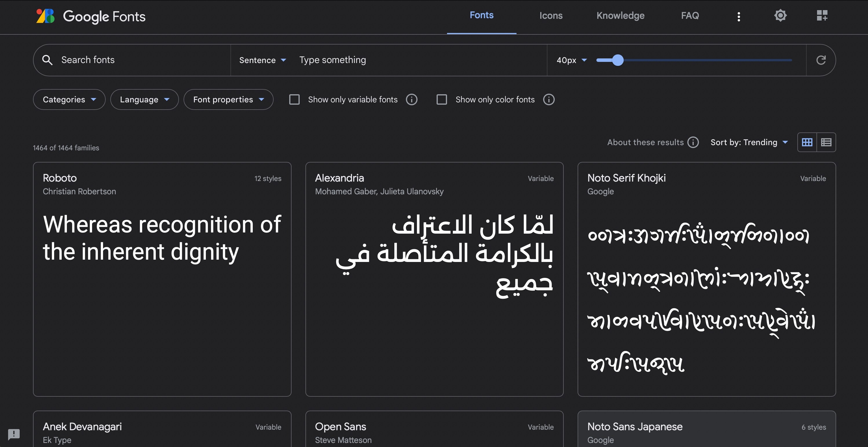Expand the Categories dropdown

coord(69,100)
